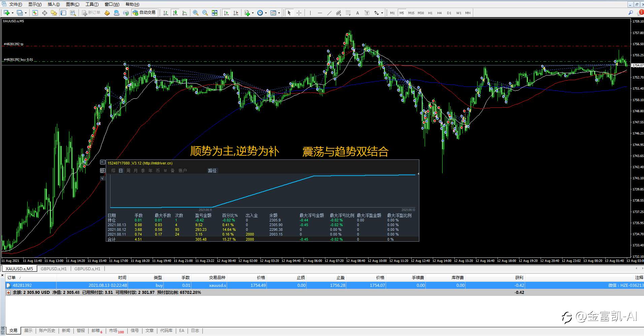Screen dimensions: 644x336
Task: Expand arrows objects dropdown
Action: pos(382,13)
